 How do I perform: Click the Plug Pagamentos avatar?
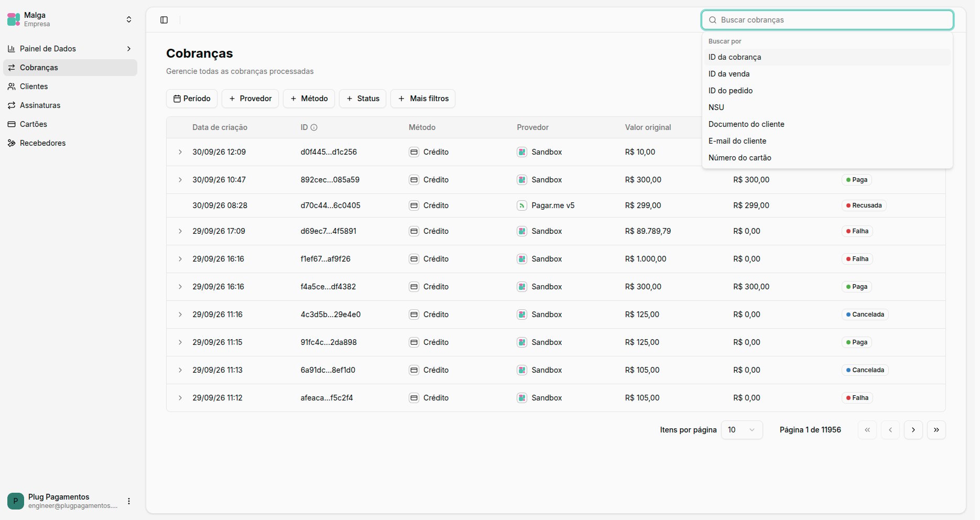[x=16, y=501]
